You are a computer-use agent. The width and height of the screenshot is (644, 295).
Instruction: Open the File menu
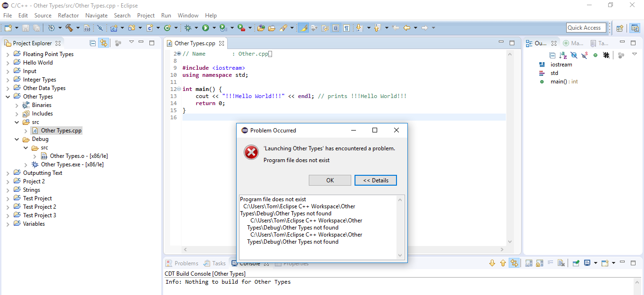[x=8, y=15]
